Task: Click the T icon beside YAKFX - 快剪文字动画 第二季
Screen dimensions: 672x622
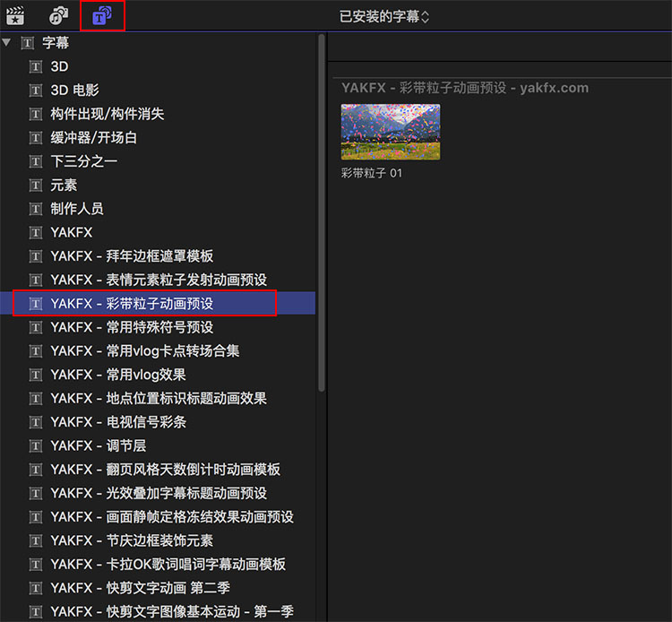Action: click(36, 589)
